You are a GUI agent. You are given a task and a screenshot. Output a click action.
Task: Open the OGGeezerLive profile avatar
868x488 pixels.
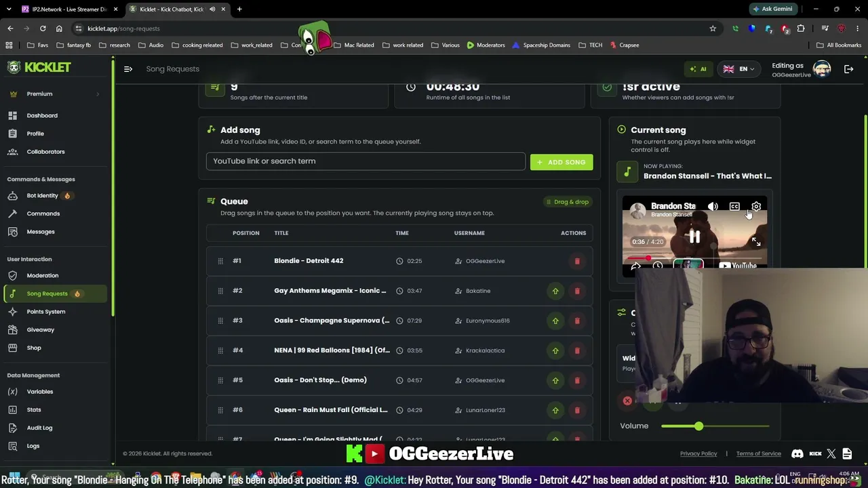click(x=822, y=69)
